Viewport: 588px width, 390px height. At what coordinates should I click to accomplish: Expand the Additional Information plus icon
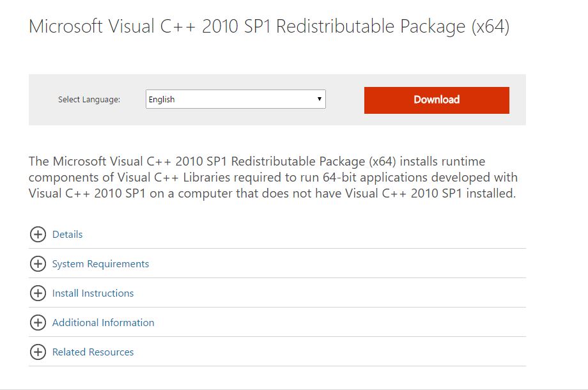click(x=38, y=322)
